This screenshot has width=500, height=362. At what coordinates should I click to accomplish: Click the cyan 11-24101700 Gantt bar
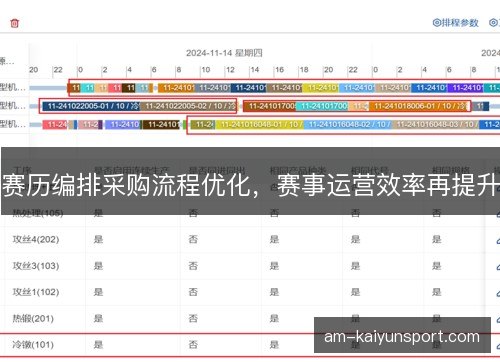(322, 106)
